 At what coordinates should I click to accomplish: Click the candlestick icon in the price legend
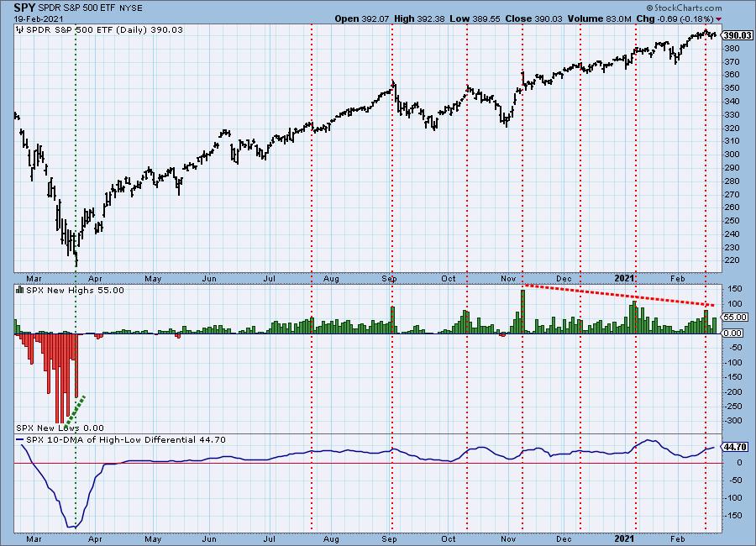tap(20, 30)
